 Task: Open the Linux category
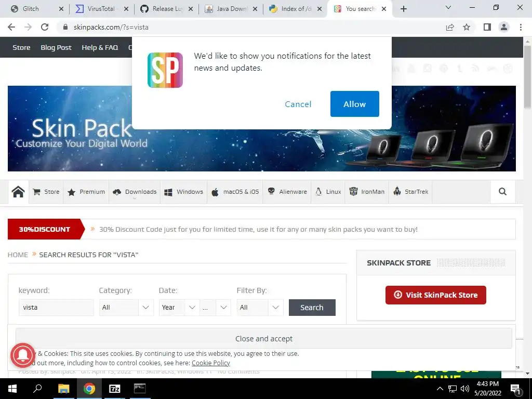pyautogui.click(x=328, y=192)
